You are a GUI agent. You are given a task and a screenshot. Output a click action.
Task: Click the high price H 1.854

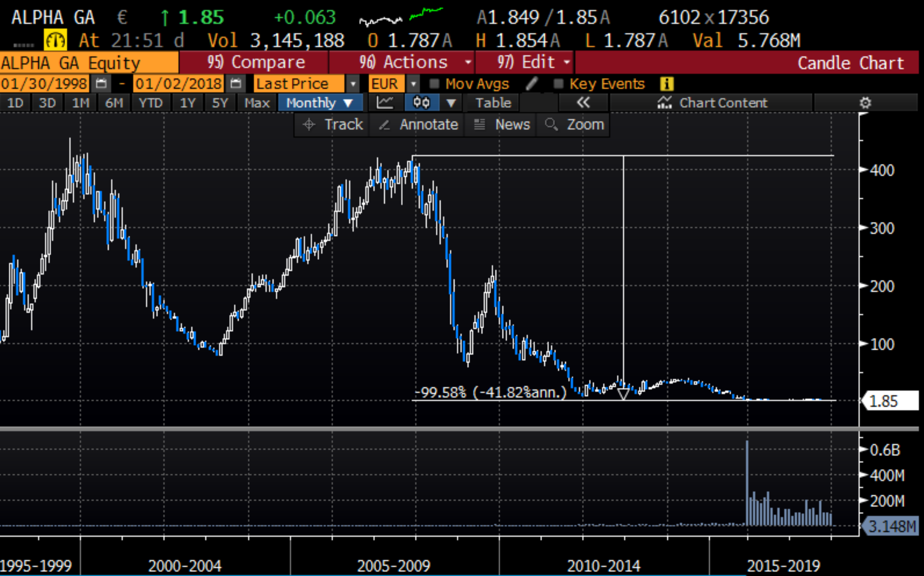pos(517,40)
